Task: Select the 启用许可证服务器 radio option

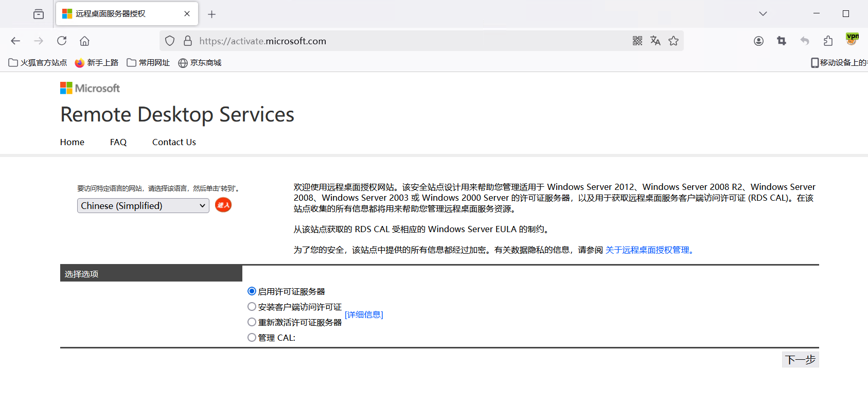Action: click(x=252, y=291)
